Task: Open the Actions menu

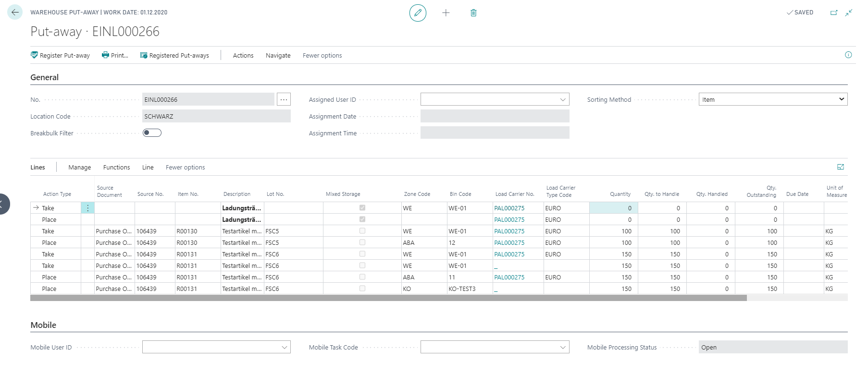Action: [243, 55]
